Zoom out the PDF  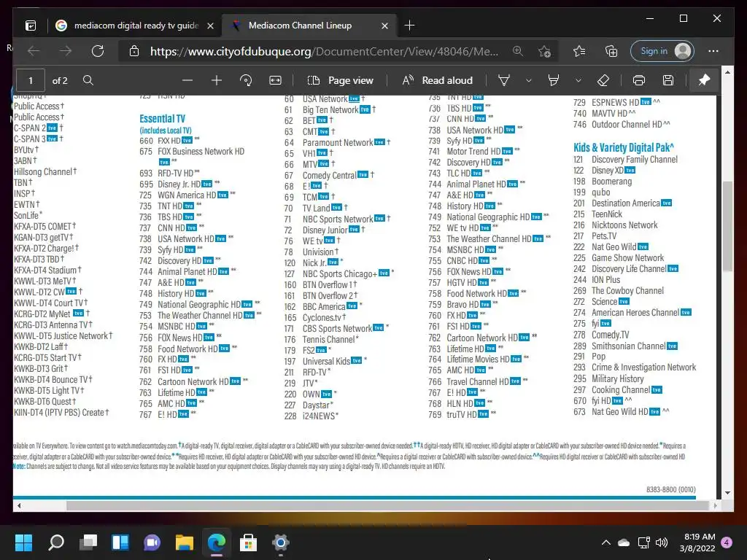pyautogui.click(x=187, y=80)
